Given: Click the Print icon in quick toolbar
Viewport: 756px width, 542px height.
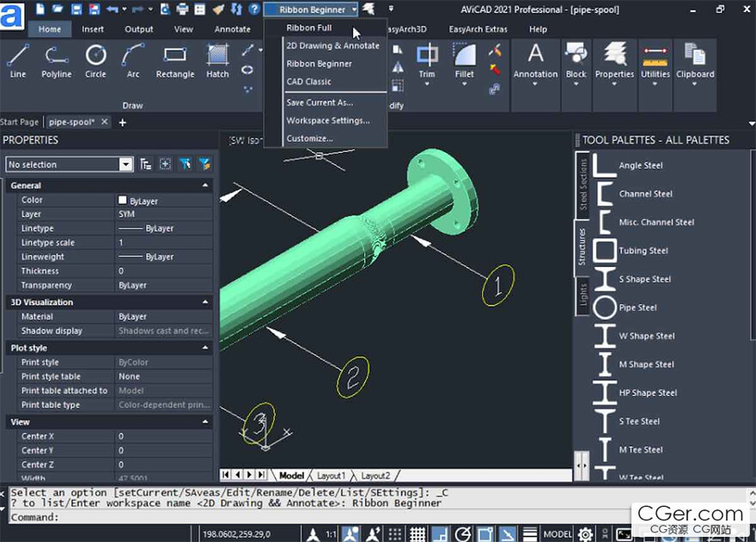Looking at the screenshot, I should (182, 9).
